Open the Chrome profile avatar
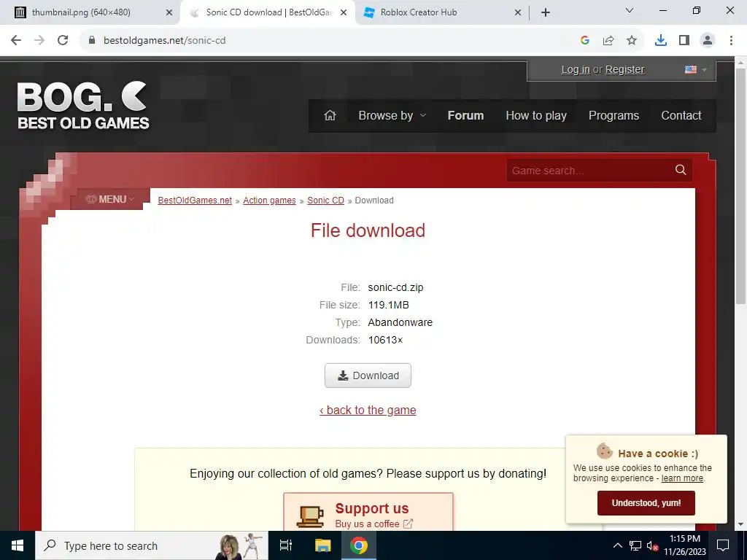The height and width of the screenshot is (560, 747). [708, 41]
